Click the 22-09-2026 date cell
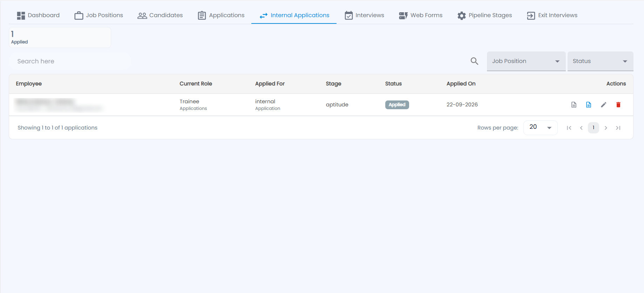This screenshot has width=644, height=293. point(462,105)
